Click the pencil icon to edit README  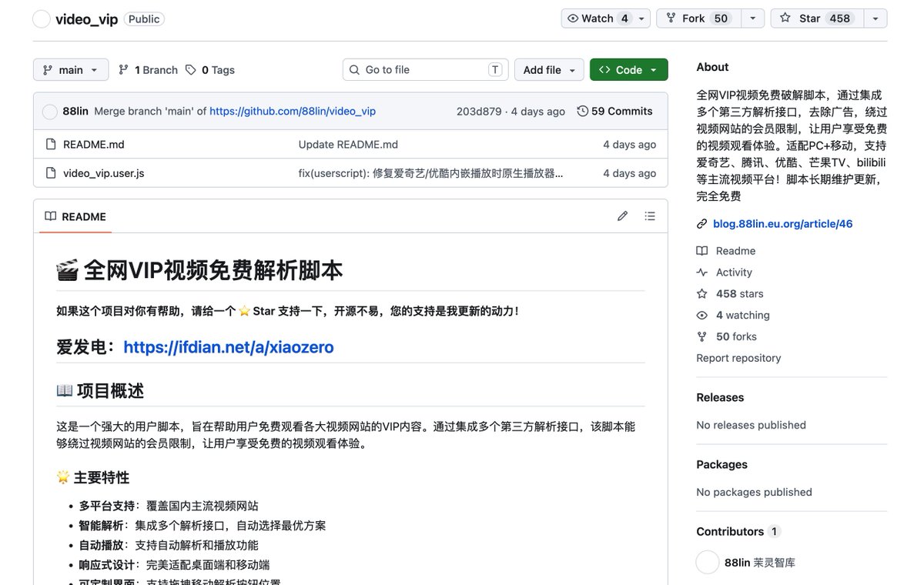622,216
